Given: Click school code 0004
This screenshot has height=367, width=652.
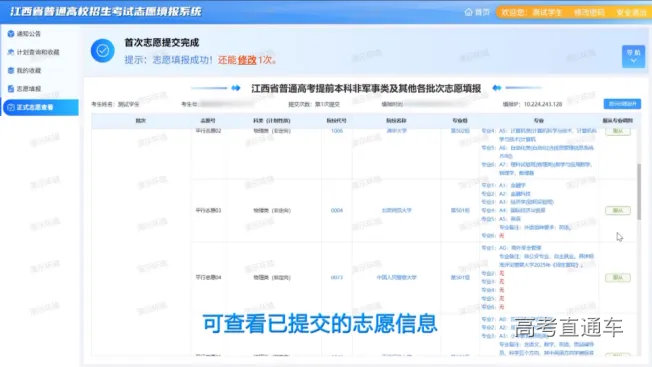Looking at the screenshot, I should (337, 211).
